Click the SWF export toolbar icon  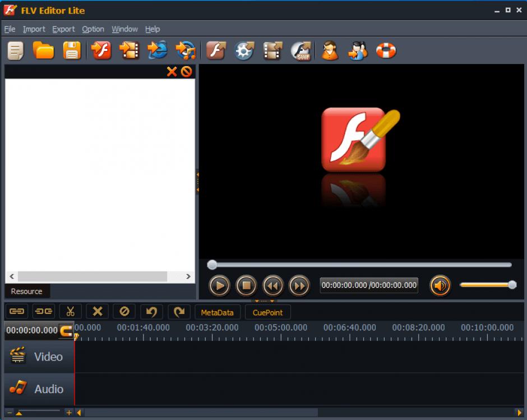301,51
